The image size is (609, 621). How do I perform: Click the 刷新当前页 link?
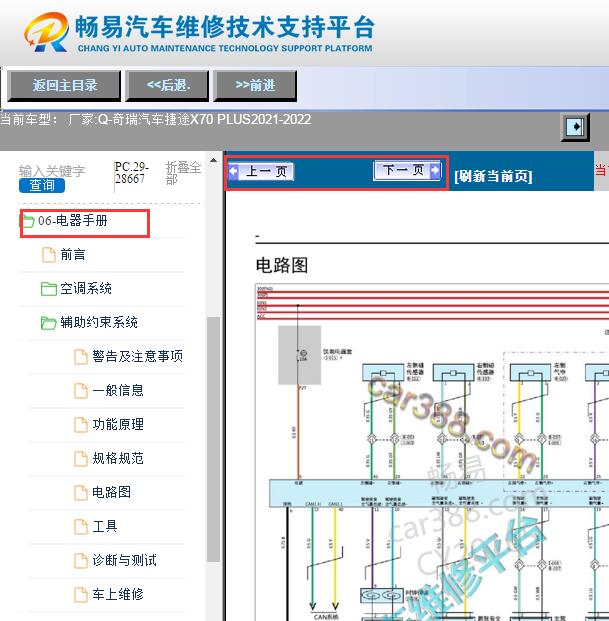coord(493,176)
